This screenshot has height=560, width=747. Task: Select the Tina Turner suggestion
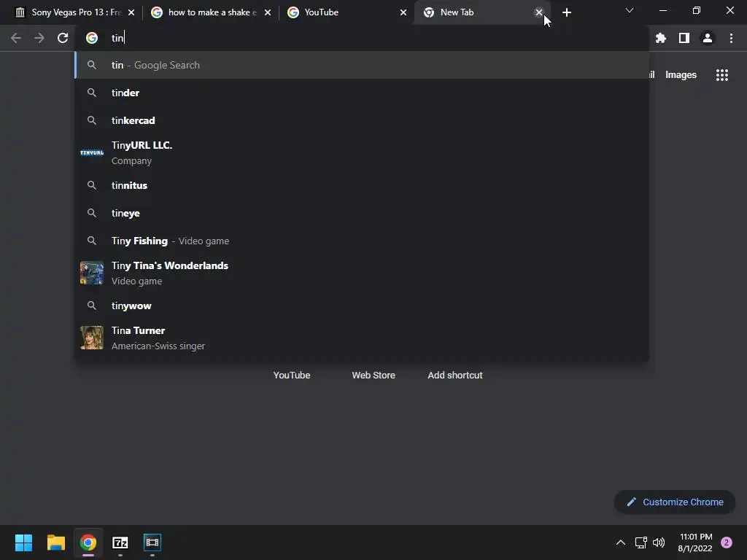point(362,338)
